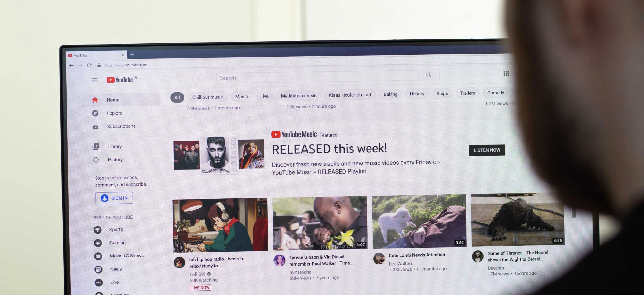Screen dimensions: 644x295
Task: Open Cute Lamb Needs Attention thumbnail
Action: coord(419,221)
